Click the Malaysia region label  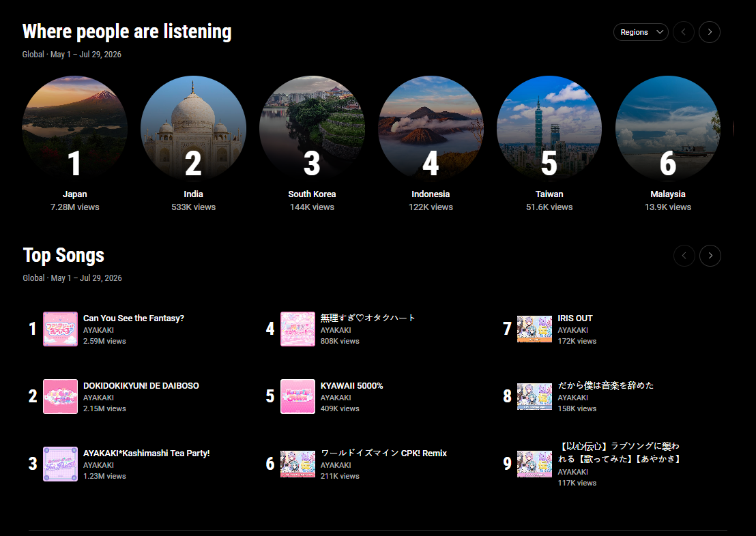668,194
